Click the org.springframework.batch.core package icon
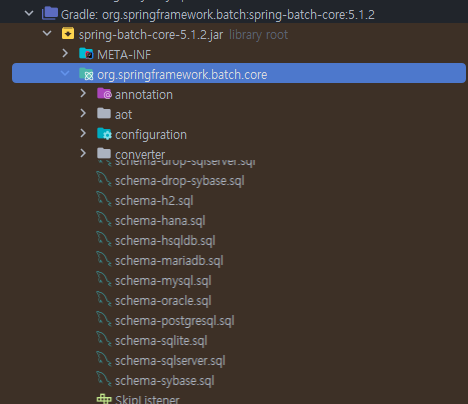 [86, 74]
